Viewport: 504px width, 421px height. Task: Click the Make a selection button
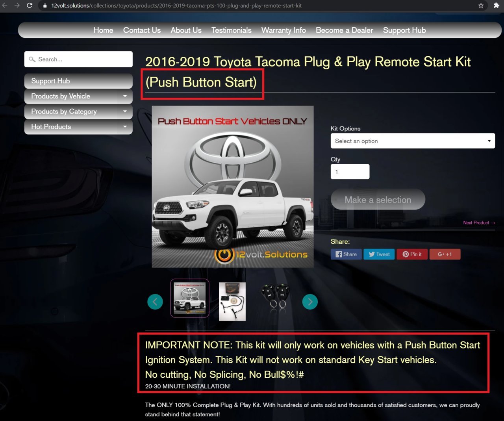[378, 200]
